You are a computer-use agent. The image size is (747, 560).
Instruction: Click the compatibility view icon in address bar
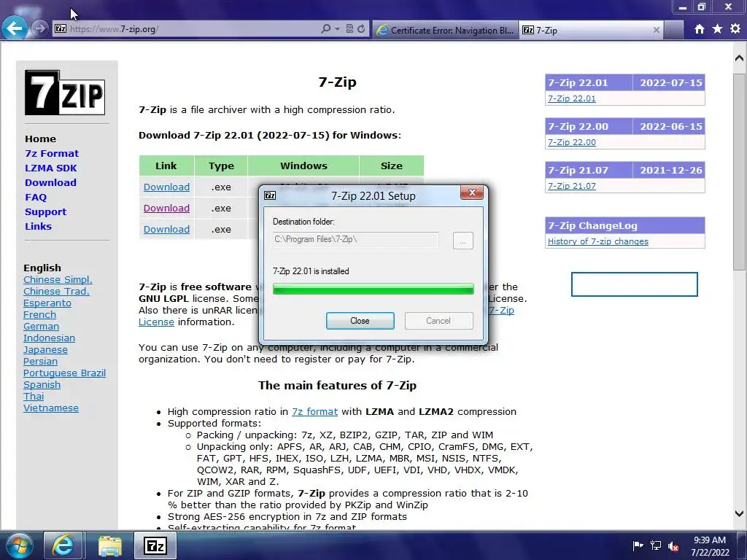coord(349,29)
